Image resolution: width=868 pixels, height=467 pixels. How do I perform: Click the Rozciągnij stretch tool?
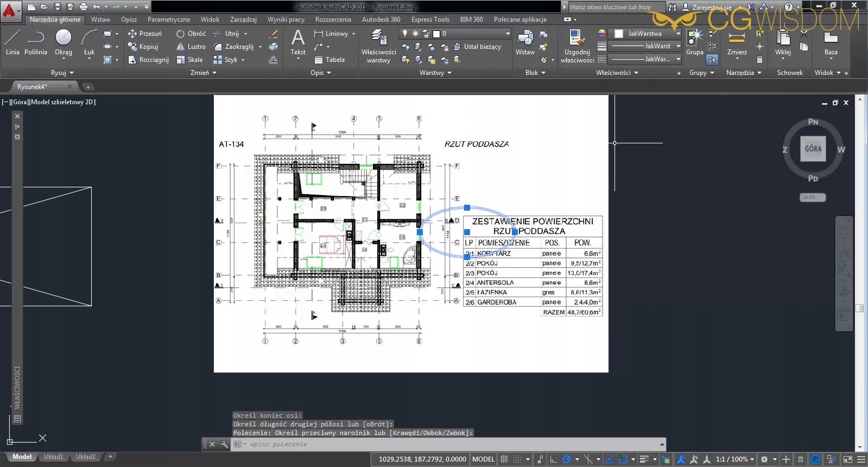[148, 60]
